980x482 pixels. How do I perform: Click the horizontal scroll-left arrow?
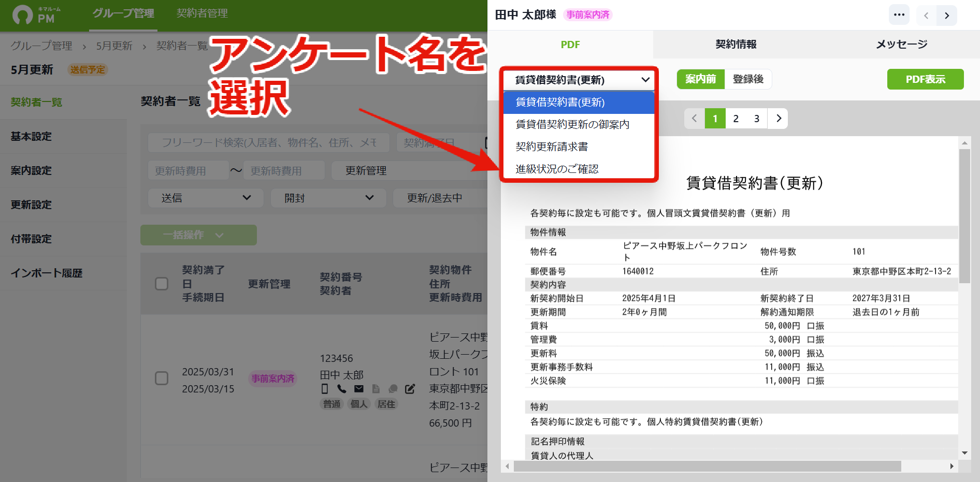click(x=507, y=466)
